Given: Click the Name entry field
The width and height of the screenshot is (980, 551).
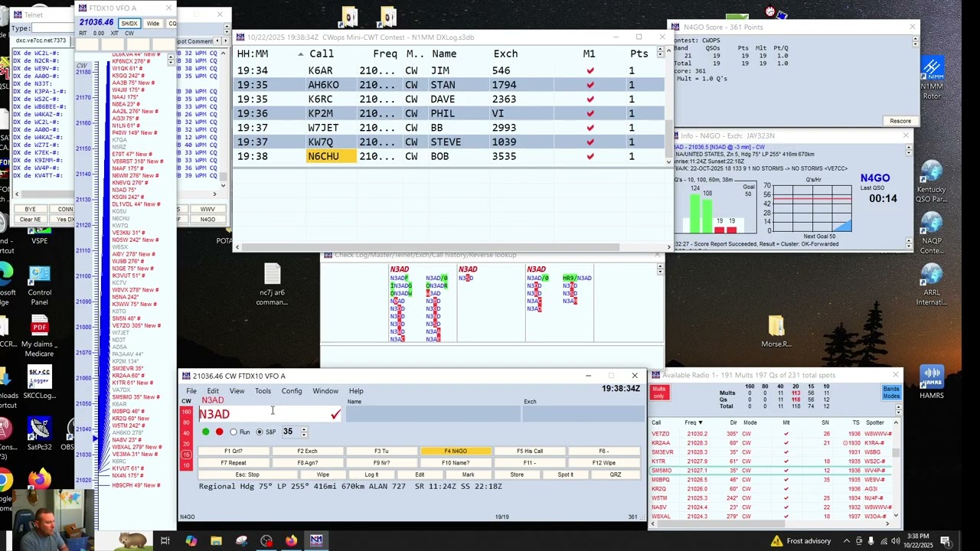Looking at the screenshot, I should pyautogui.click(x=433, y=414).
